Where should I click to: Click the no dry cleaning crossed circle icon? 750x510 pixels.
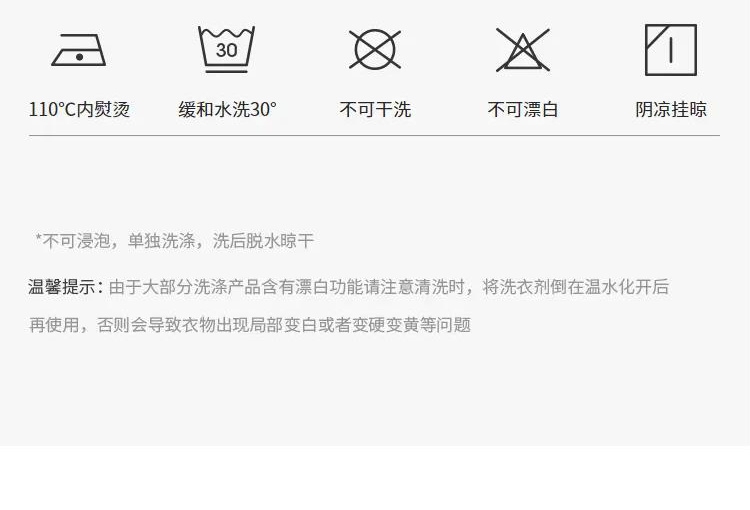point(375,50)
